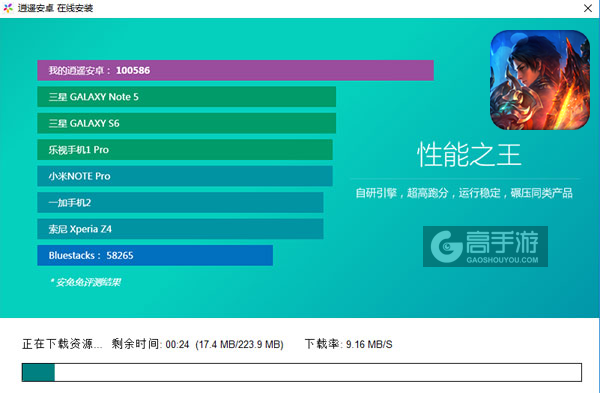Click the 自研引擎 slogan text
Image resolution: width=600 pixels, height=393 pixels.
[x=464, y=193]
